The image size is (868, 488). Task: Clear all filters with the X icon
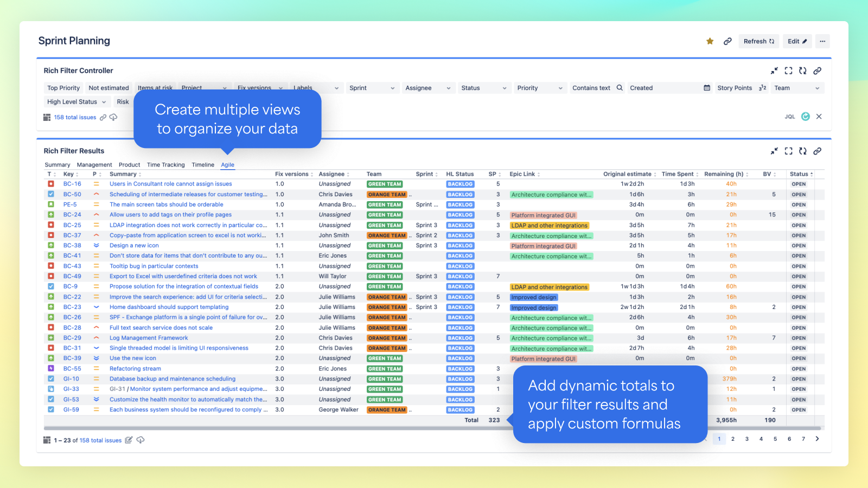coord(819,117)
